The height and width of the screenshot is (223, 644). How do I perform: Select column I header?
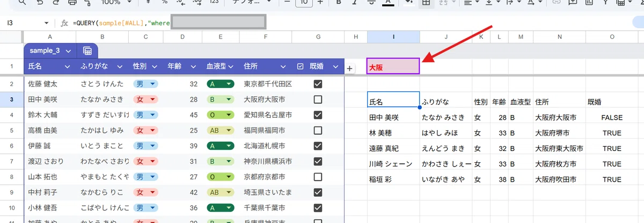393,37
